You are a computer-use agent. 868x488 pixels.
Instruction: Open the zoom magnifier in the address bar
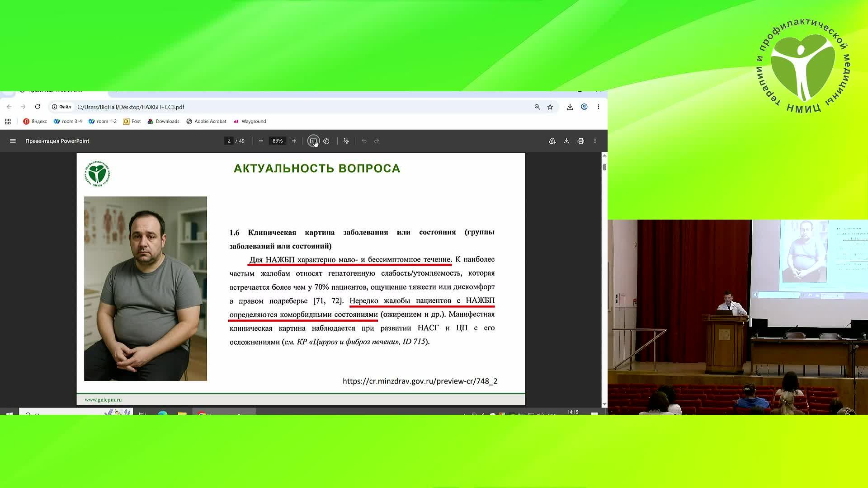pos(537,107)
